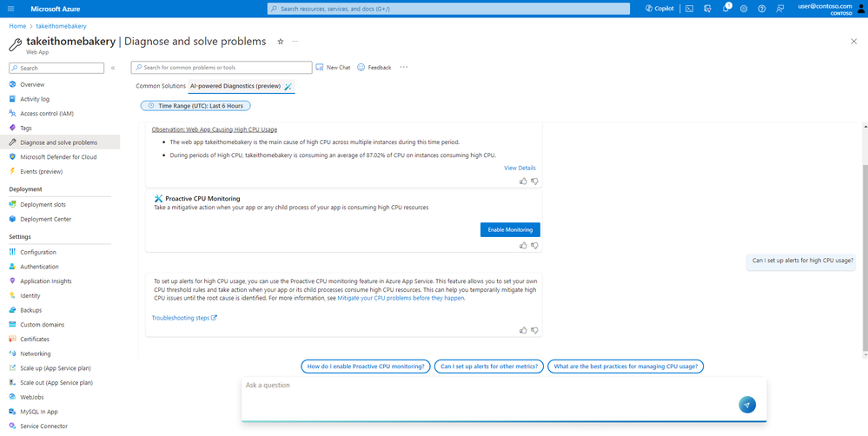Thumbs down the Proactive CPU Monitoring card
Viewport: 868px width, 436px height.
coord(534,245)
